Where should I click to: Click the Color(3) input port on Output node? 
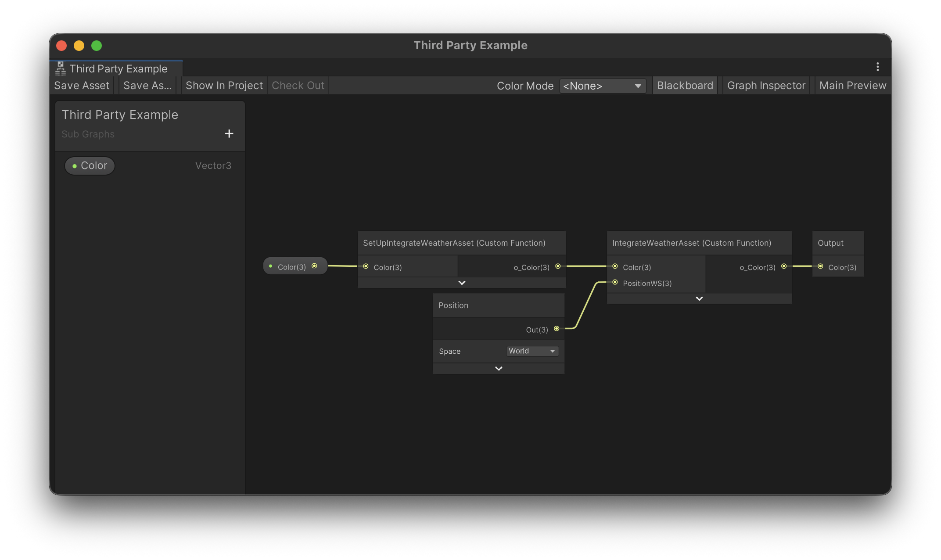[x=820, y=266]
